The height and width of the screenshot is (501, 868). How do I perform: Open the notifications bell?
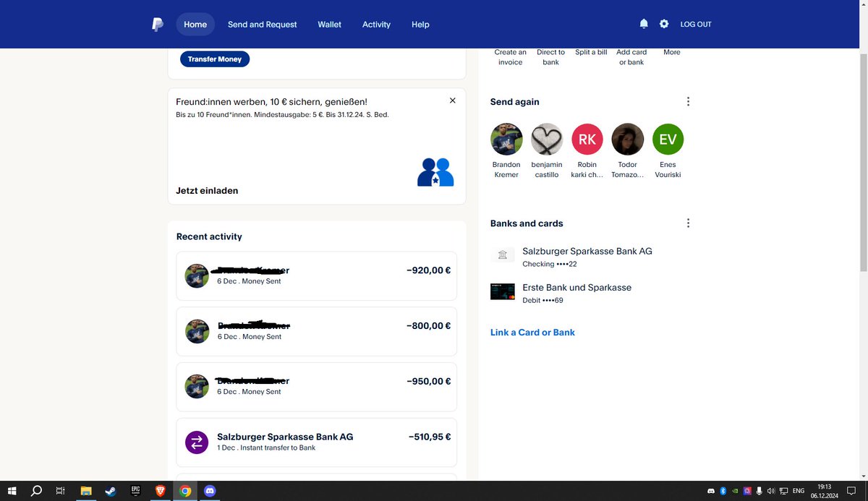644,24
